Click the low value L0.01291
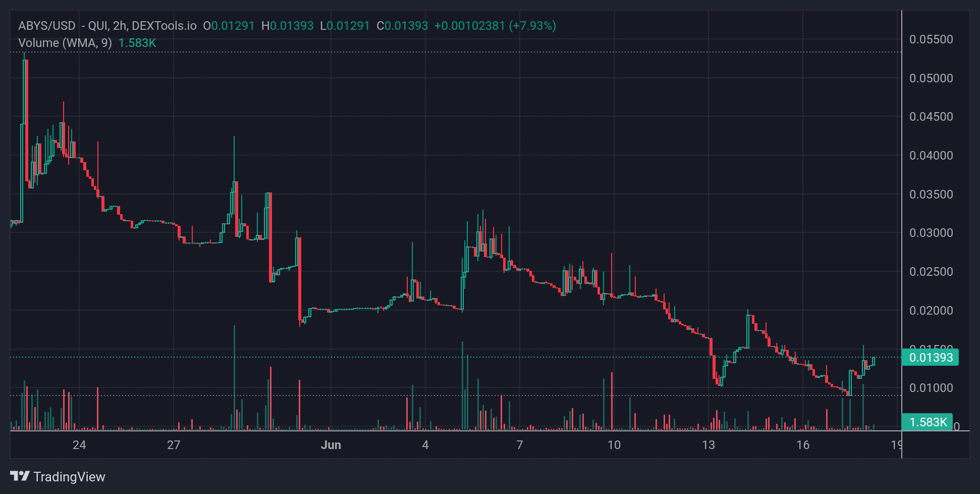Image resolution: width=980 pixels, height=494 pixels. point(345,26)
